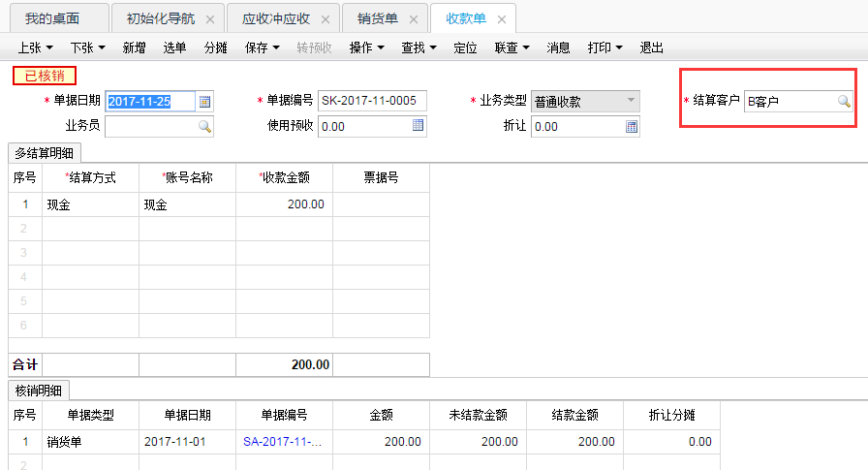The image size is (868, 470).
Task: Click the 单据类型 column header
Action: click(90, 415)
